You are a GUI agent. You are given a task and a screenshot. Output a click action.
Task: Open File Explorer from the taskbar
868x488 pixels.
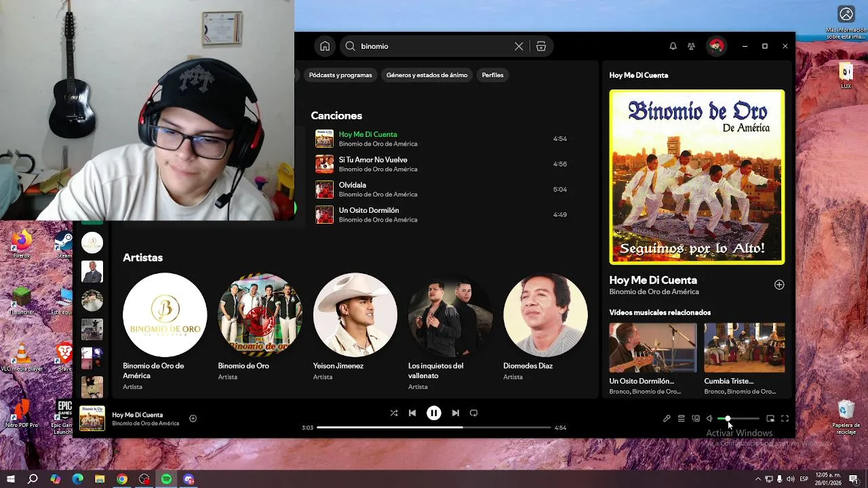[100, 479]
